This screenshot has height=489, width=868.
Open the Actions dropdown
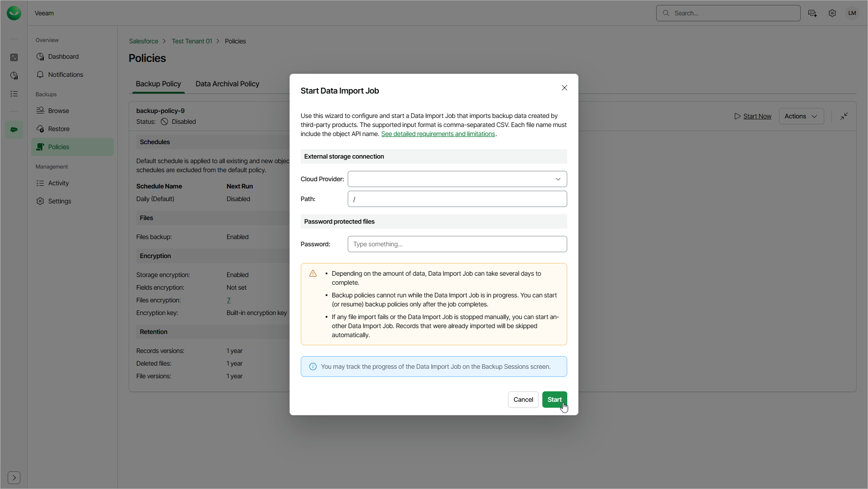tap(801, 116)
